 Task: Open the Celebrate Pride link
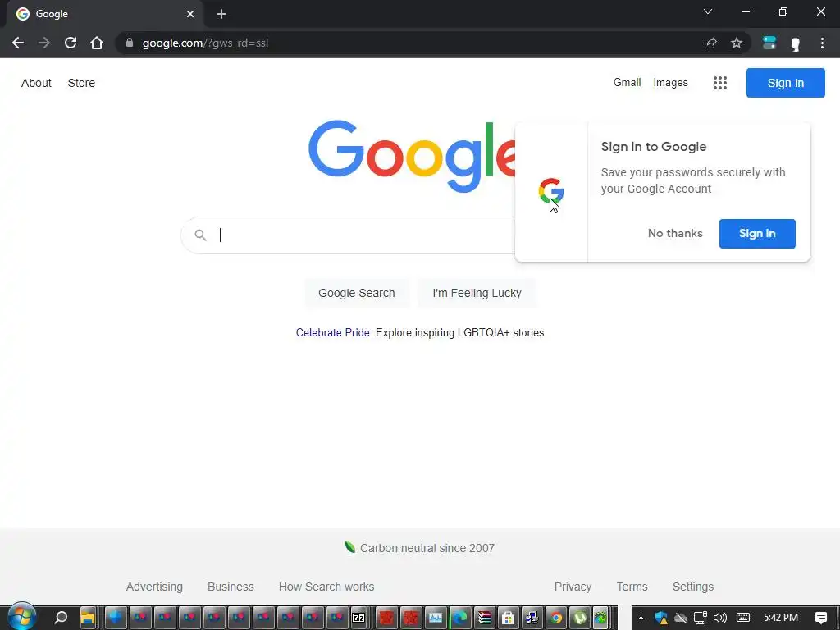coord(333,333)
